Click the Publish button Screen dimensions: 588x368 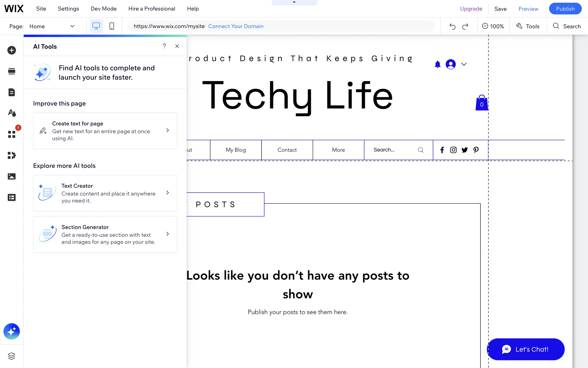pyautogui.click(x=565, y=9)
